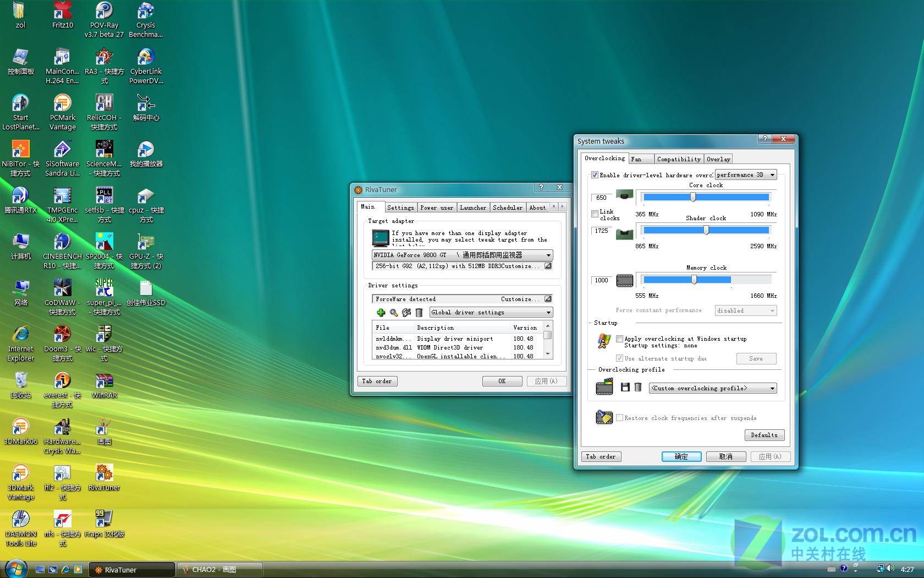Open the Global driver settings dropdown
This screenshot has width=924, height=578.
pos(491,312)
